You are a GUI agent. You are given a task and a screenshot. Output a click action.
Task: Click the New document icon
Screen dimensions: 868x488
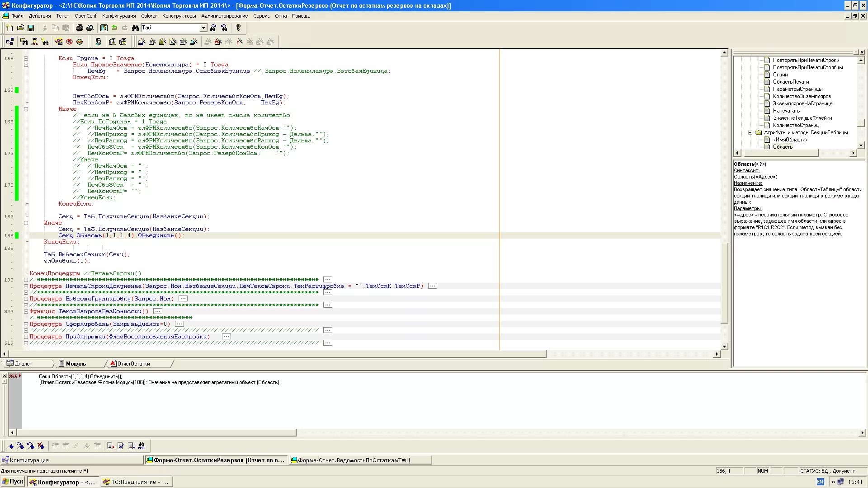10,28
